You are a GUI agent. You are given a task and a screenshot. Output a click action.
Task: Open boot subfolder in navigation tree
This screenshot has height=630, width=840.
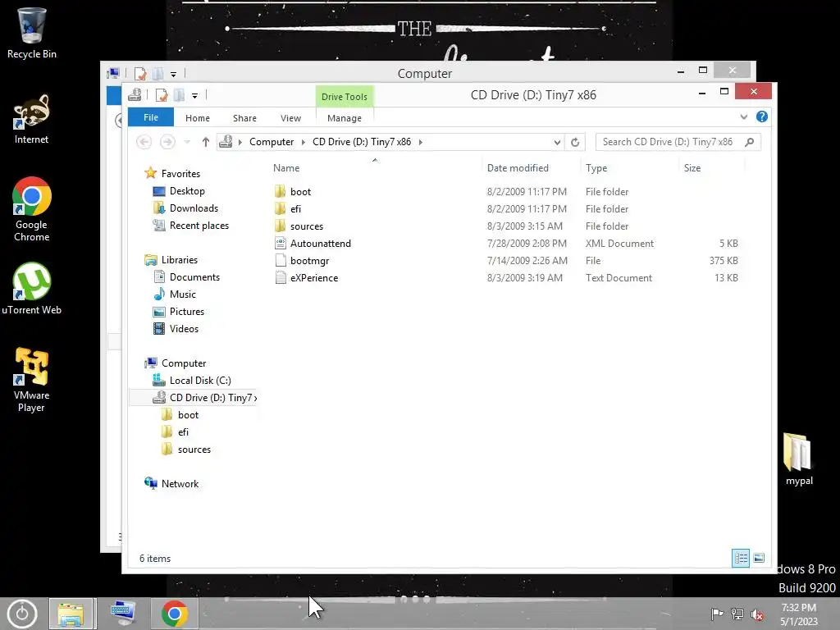click(188, 414)
